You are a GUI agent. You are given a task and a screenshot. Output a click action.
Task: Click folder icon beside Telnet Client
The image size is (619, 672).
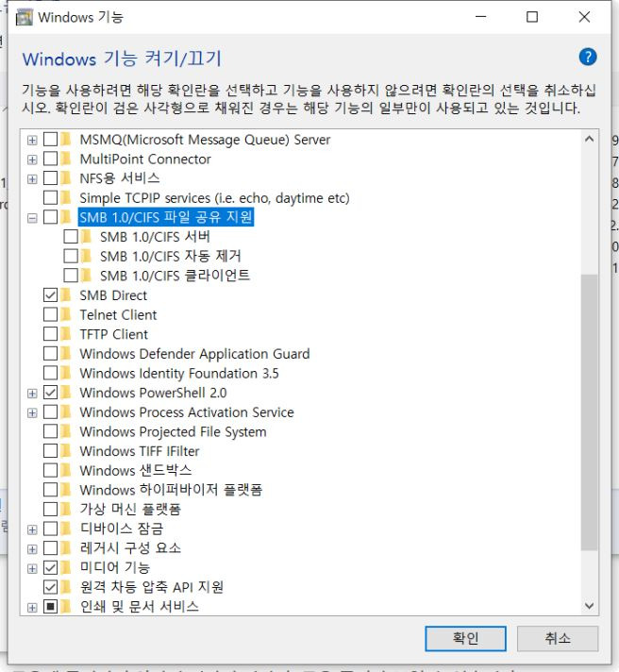click(x=65, y=314)
